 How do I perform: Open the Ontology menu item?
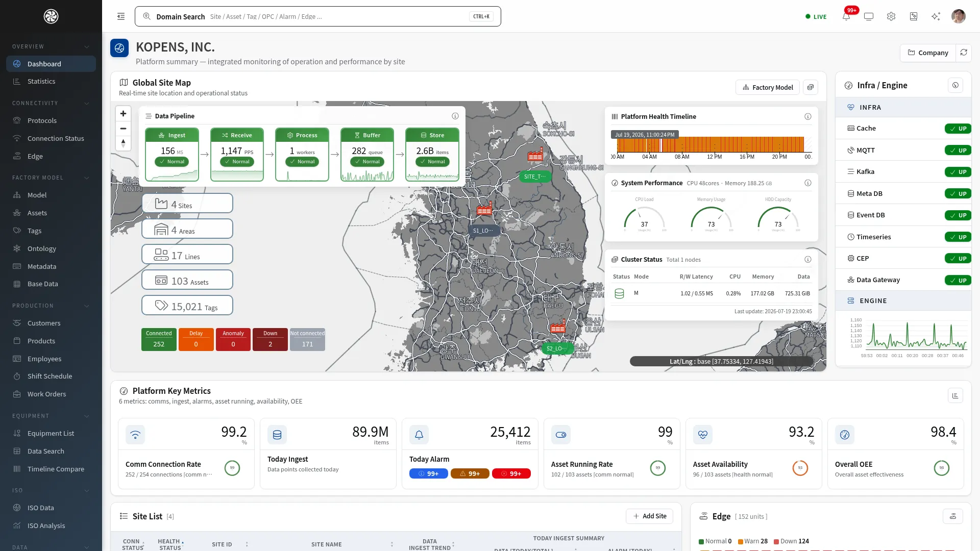51,248
